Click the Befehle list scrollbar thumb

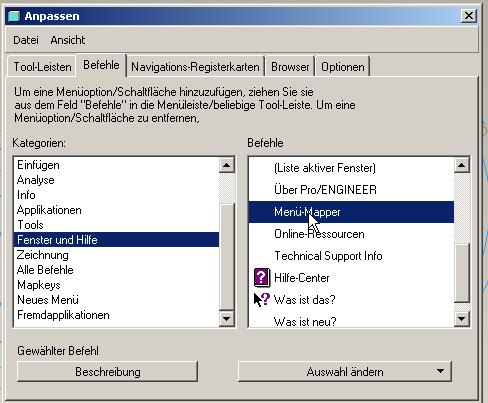point(462,273)
